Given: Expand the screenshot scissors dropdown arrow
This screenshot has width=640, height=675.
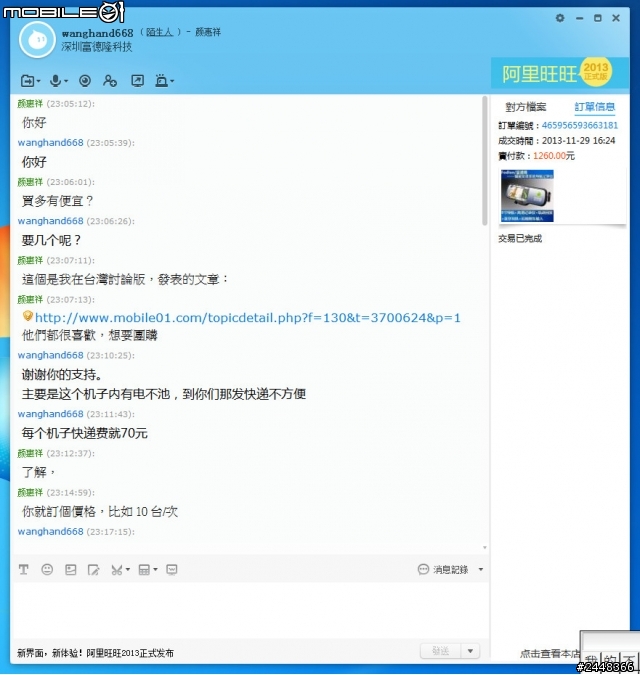Looking at the screenshot, I should (x=128, y=570).
